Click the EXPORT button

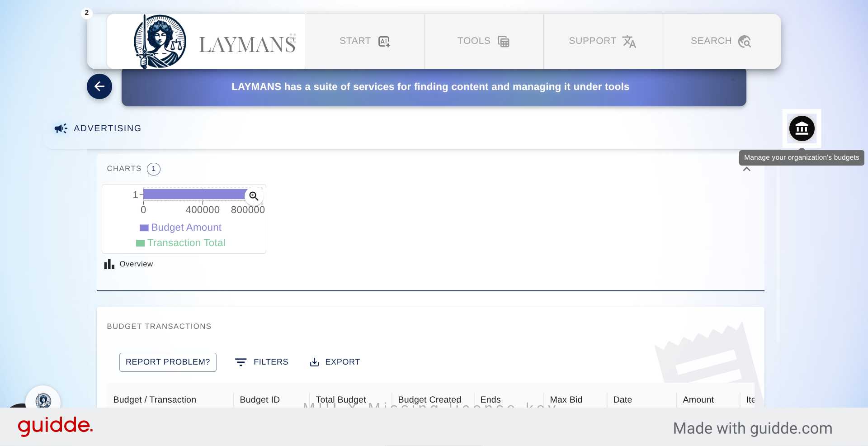[335, 362]
